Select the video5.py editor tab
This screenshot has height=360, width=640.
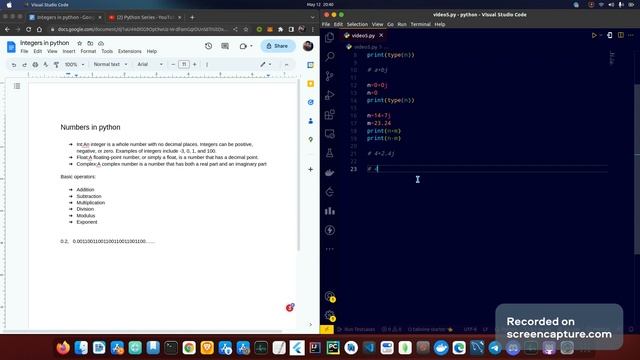363,36
